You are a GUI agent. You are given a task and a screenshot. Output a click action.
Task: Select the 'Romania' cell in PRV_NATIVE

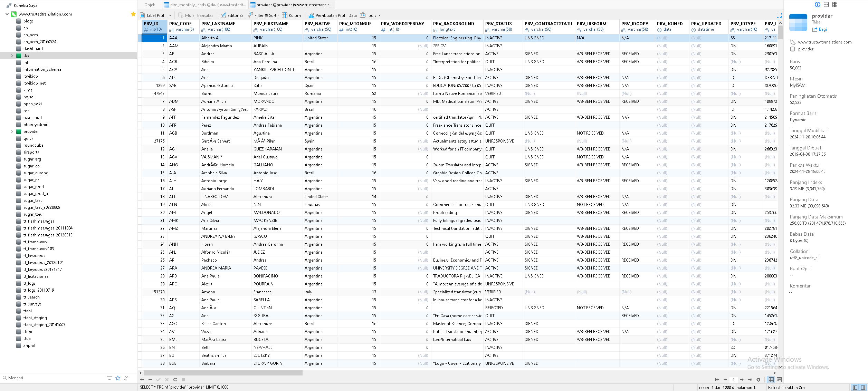(320, 94)
